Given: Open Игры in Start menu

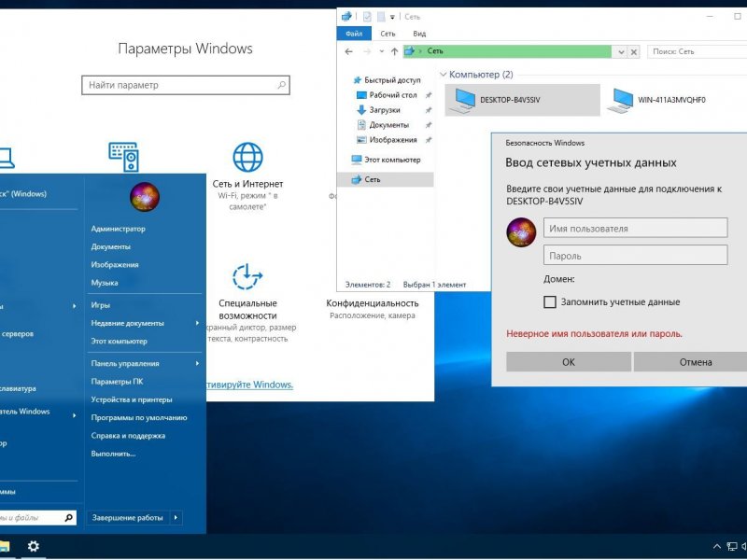Looking at the screenshot, I should pyautogui.click(x=101, y=305).
